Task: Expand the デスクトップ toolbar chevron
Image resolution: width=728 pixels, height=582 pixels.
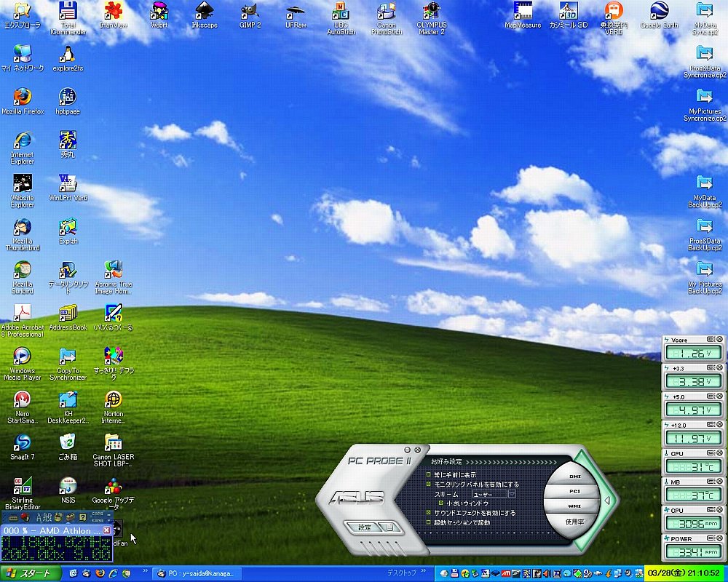Action: coord(424,571)
